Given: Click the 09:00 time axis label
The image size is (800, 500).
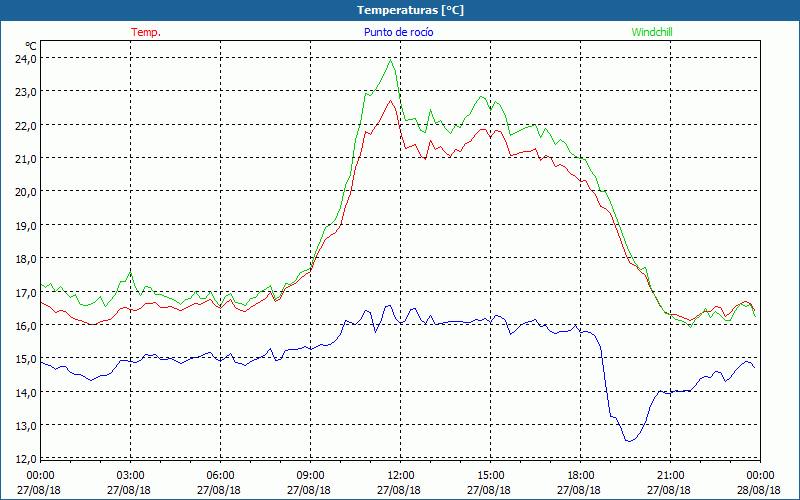Looking at the screenshot, I should coord(310,476).
